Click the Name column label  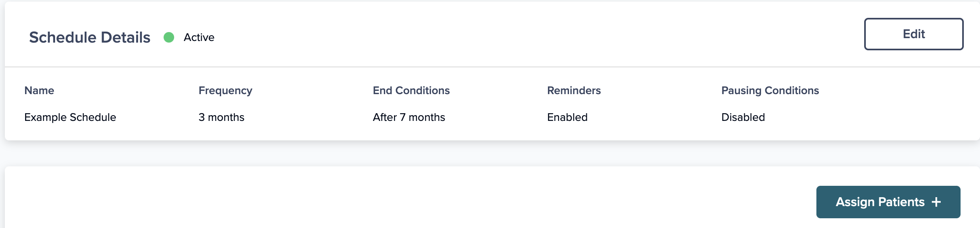tap(39, 90)
